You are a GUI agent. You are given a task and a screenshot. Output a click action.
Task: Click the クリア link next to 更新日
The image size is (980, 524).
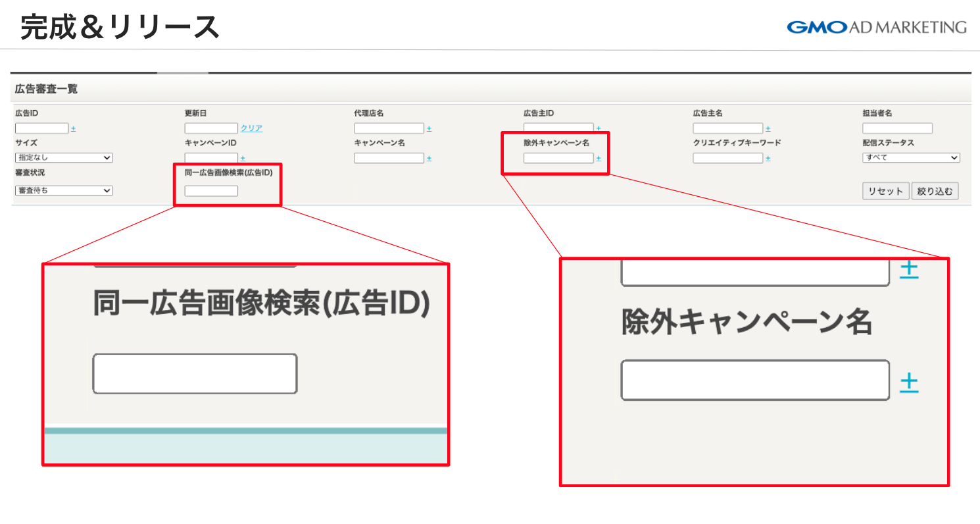(251, 128)
